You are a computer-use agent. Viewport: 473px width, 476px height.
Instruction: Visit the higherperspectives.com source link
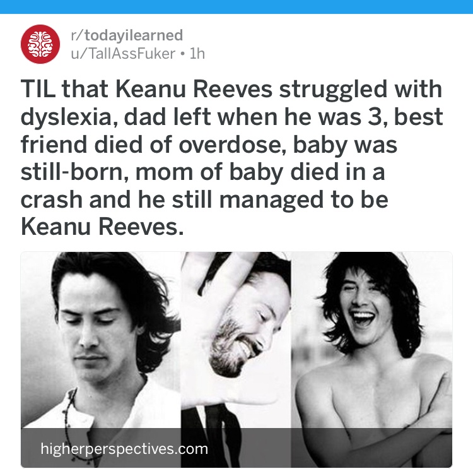tap(124, 448)
